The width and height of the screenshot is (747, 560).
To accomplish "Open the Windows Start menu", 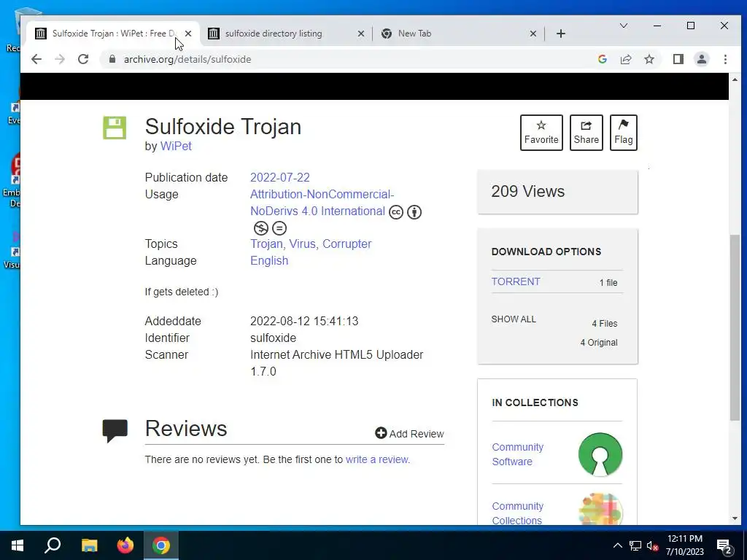I will coord(18,545).
